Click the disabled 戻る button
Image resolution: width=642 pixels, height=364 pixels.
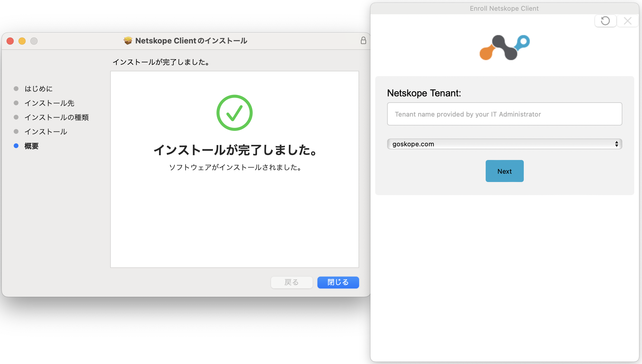click(x=292, y=282)
